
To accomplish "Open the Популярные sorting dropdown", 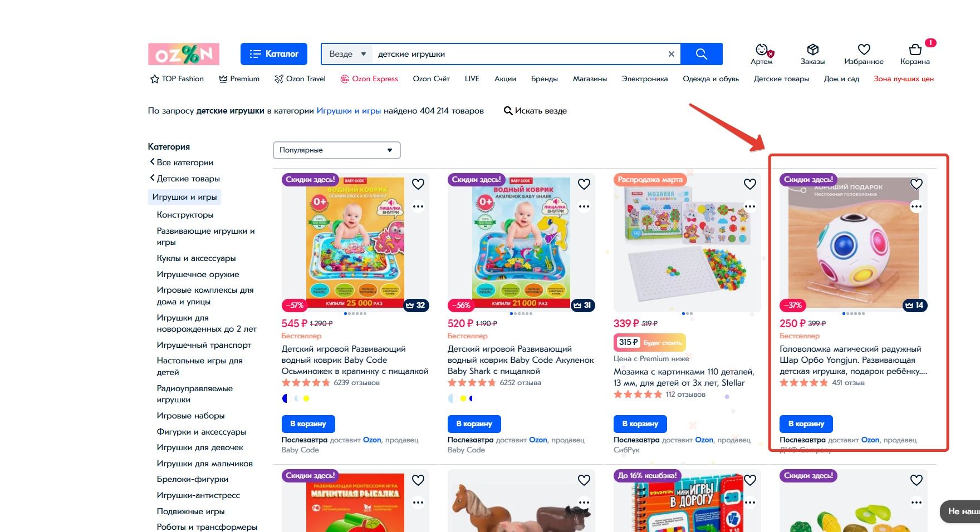I will [x=336, y=150].
